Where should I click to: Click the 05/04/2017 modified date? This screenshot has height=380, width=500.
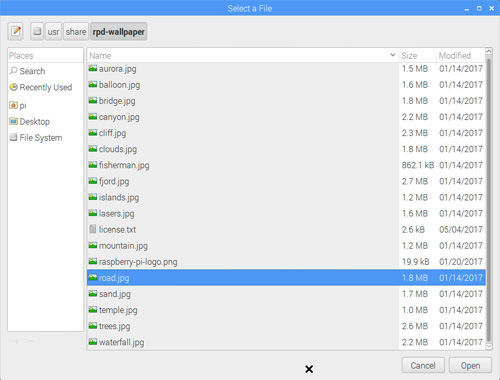click(461, 229)
